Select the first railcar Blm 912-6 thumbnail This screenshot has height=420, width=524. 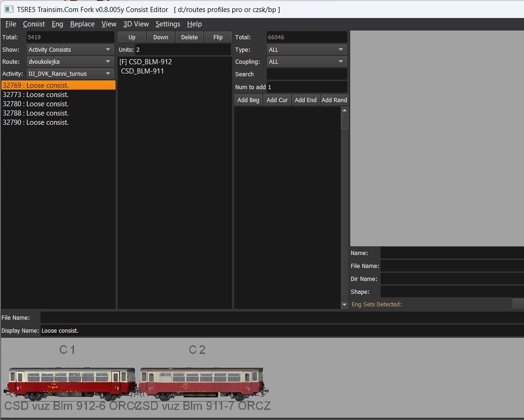click(x=71, y=383)
